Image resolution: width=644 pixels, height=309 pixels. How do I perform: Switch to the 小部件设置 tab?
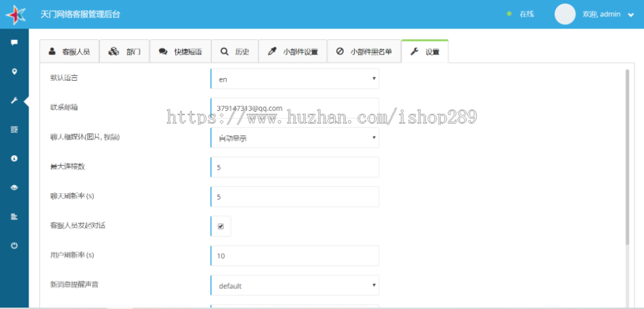(x=293, y=51)
